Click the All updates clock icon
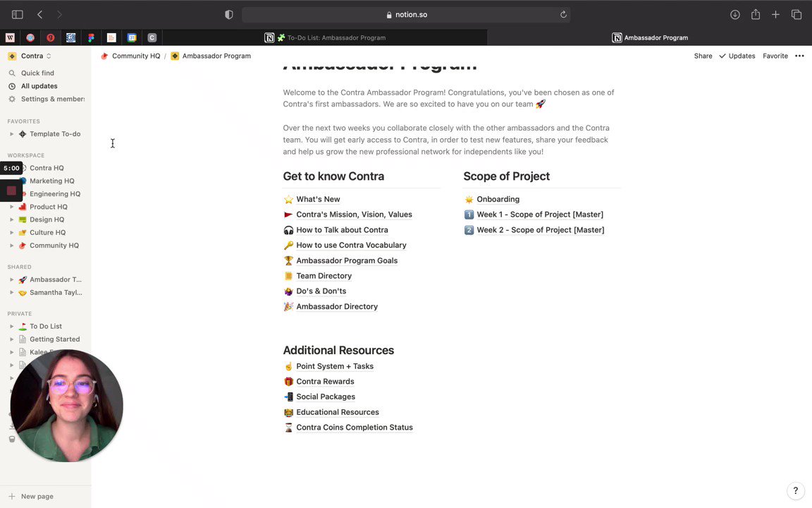Viewport: 812px width, 508px height. pos(12,86)
